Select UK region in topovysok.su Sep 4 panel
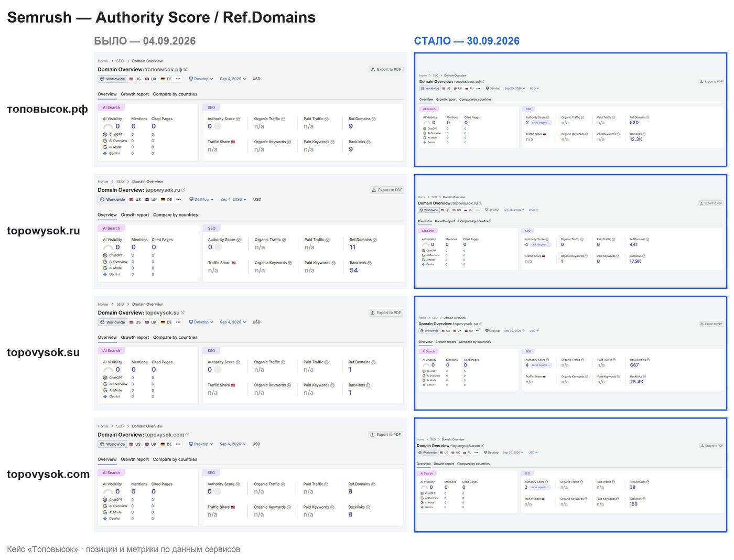The height and width of the screenshot is (560, 734). click(150, 322)
